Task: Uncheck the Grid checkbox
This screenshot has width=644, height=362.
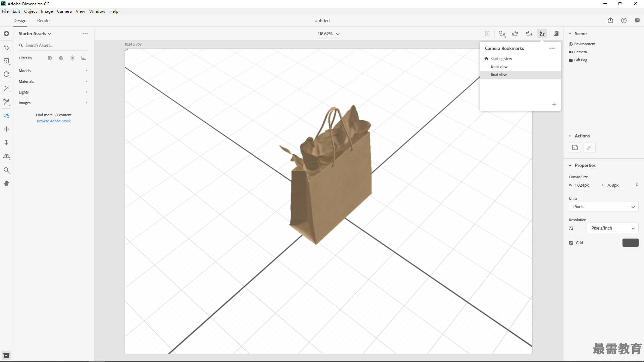Action: click(571, 243)
